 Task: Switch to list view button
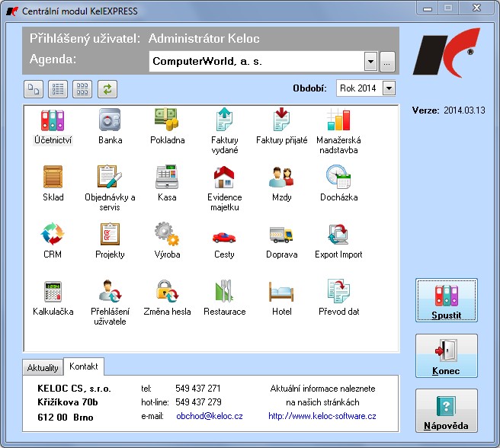coord(58,89)
